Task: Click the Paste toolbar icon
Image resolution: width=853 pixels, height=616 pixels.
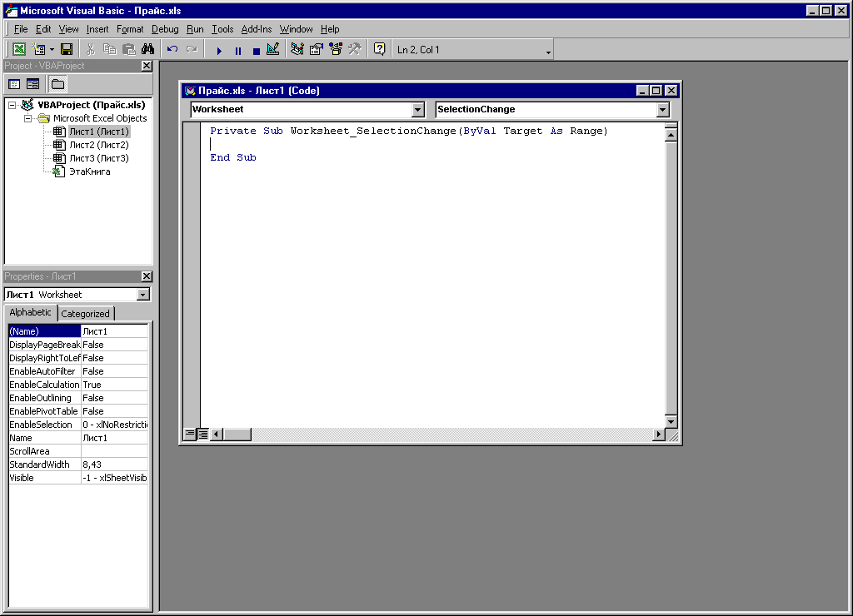Action: 129,49
